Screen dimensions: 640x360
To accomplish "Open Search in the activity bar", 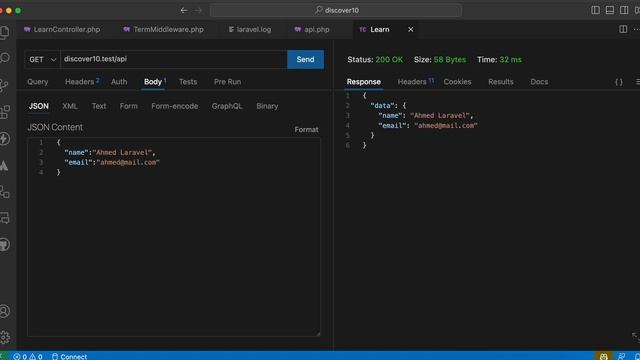I will coord(5,58).
